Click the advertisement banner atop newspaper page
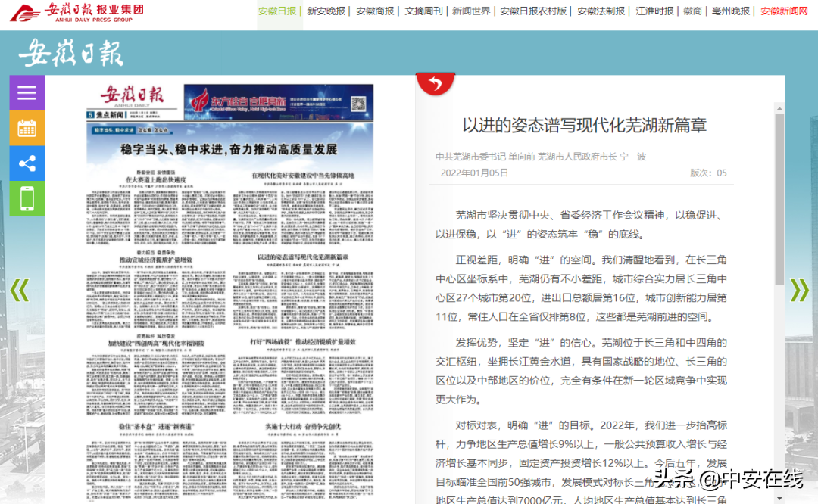 coord(279,102)
